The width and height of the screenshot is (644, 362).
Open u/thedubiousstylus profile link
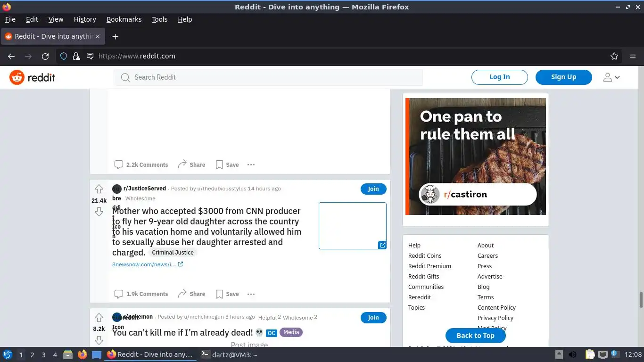pos(222,189)
